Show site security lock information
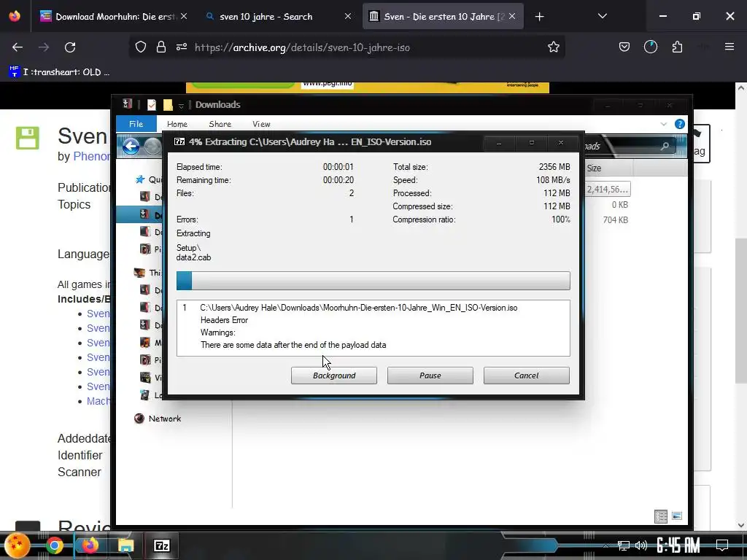Screen dimensions: 747x560 point(161,47)
